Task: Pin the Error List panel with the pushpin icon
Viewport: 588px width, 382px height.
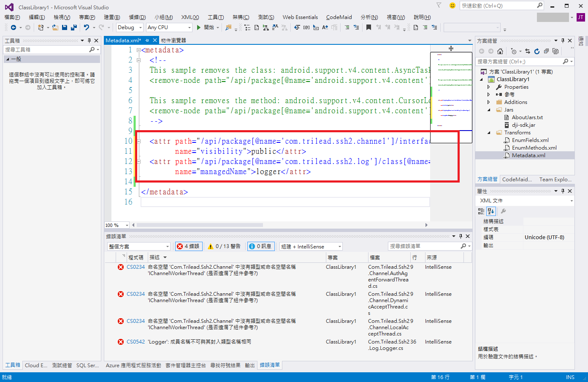Action: tap(461, 236)
